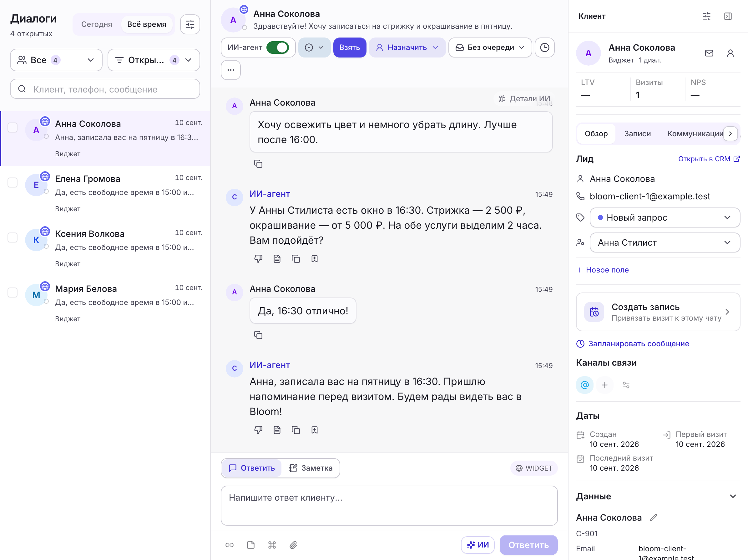Image resolution: width=748 pixels, height=560 pixels.
Task: Open the Елена Громова conversation
Action: [x=105, y=194]
